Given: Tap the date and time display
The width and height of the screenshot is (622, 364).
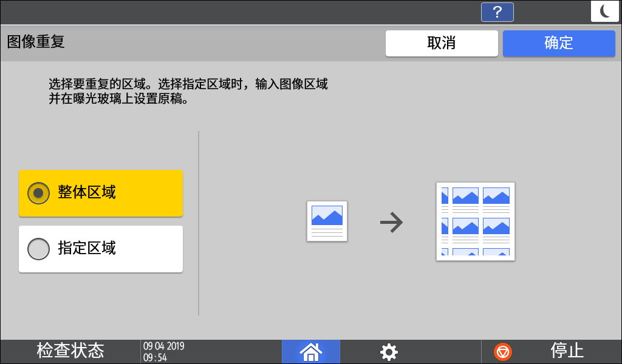Looking at the screenshot, I should [164, 351].
